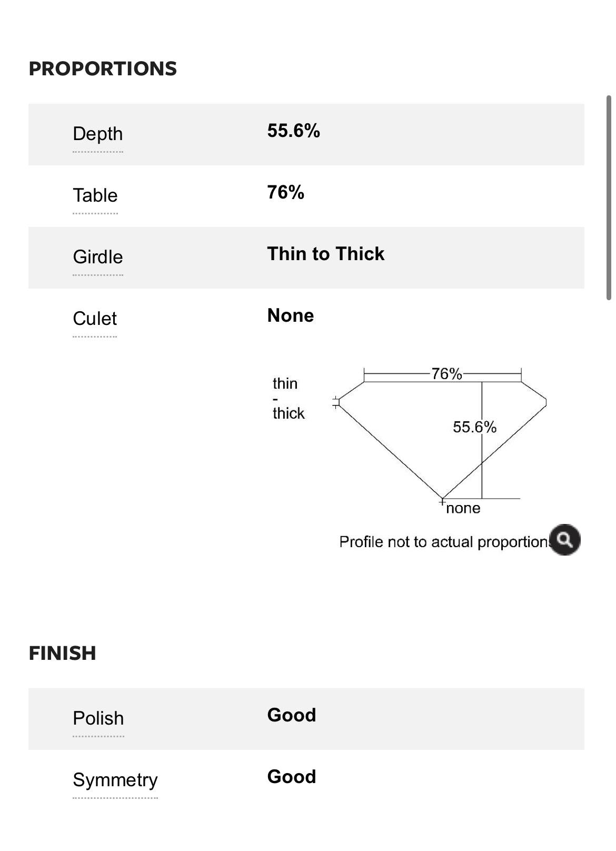Open the Polish term definition
616x851 pixels.
point(98,718)
